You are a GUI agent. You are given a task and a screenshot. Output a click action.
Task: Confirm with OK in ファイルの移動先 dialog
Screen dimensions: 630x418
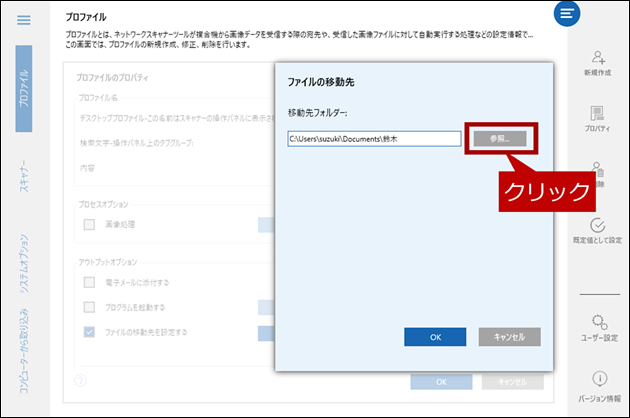point(435,337)
